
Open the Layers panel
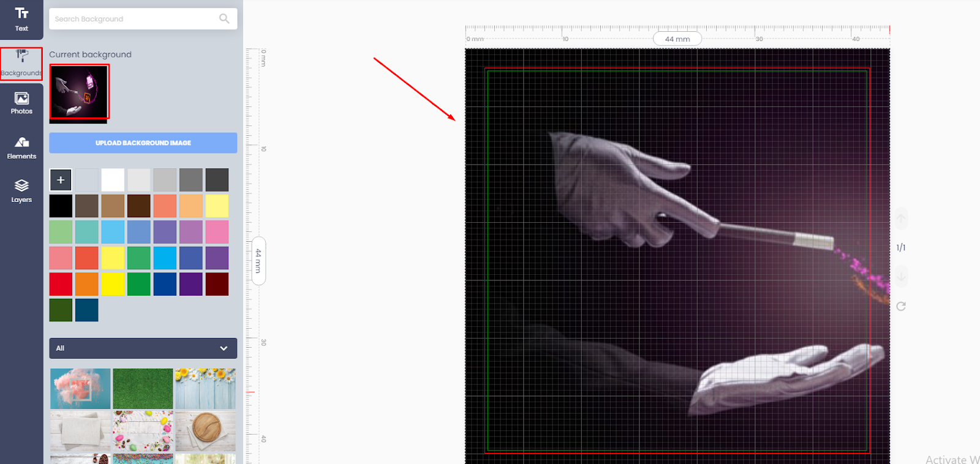click(21, 191)
